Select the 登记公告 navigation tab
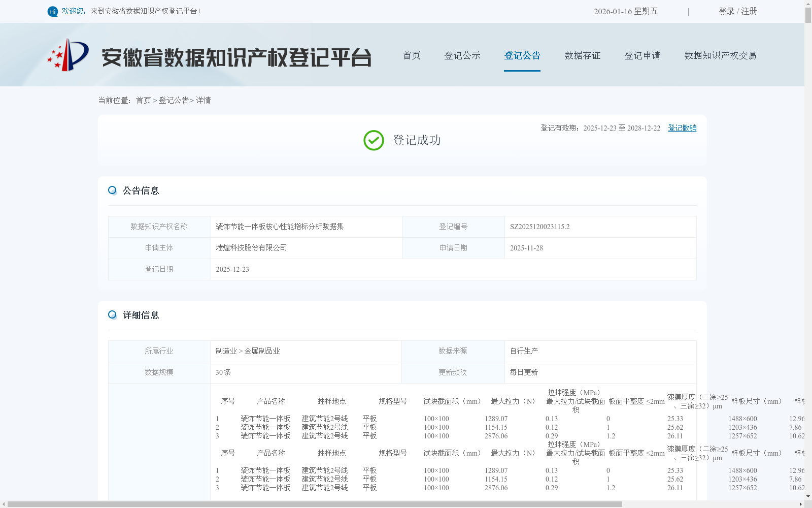 click(522, 55)
